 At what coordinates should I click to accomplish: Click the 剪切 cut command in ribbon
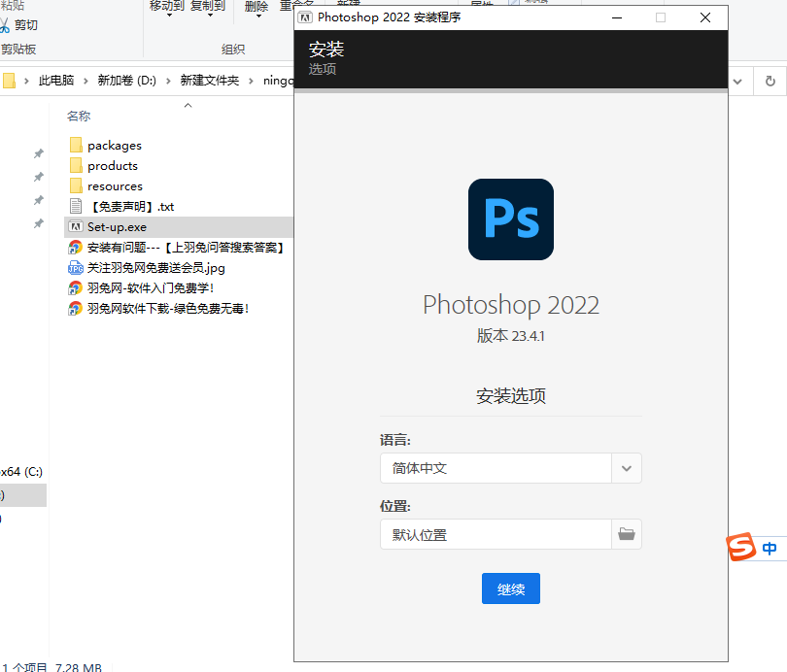[25, 25]
